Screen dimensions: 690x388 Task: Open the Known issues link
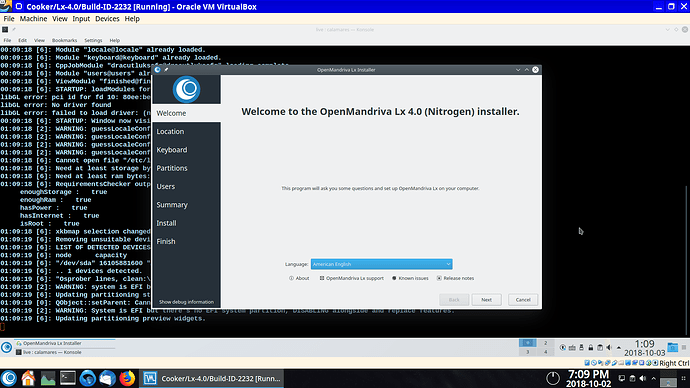(x=410, y=278)
